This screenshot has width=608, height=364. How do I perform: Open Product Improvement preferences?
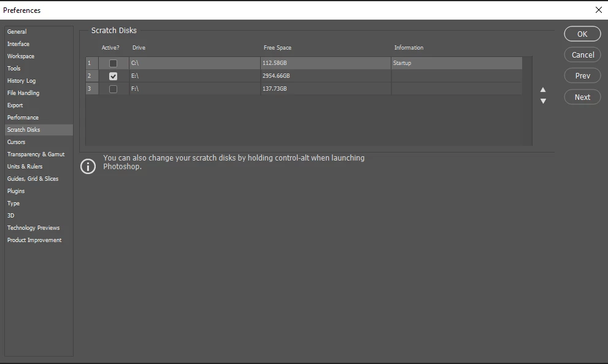(39, 240)
